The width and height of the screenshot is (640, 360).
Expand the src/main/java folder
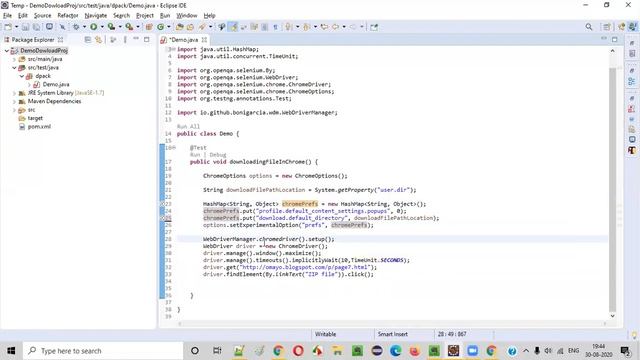pos(14,59)
